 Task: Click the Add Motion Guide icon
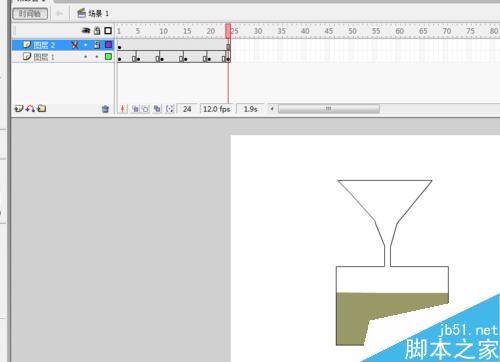(30, 109)
